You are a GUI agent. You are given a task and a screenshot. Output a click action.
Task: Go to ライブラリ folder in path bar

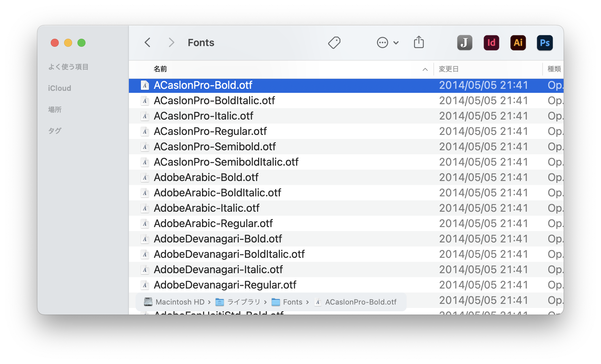click(243, 302)
